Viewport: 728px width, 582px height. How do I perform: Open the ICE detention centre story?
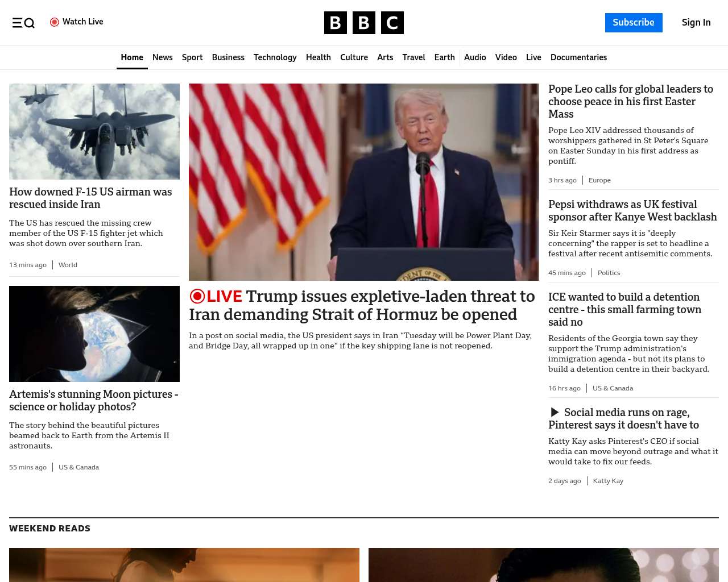[626, 309]
